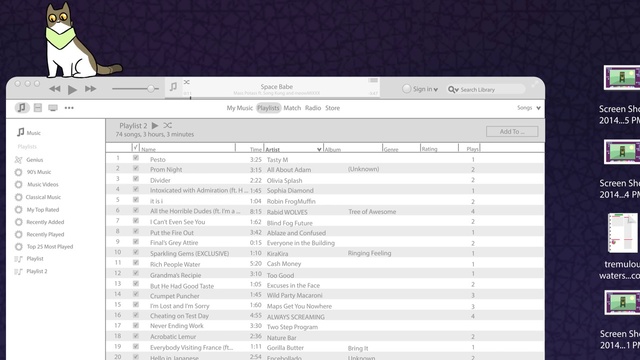
Task: Open the Genius playlist
Action: 29,160
